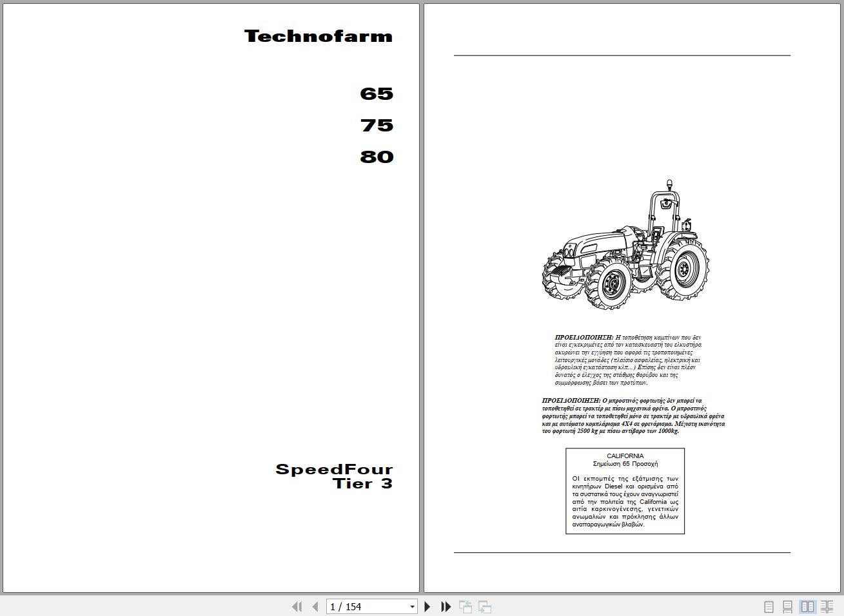This screenshot has height=616, width=844.
Task: Switch to continuous scrolling view mode
Action: (787, 606)
